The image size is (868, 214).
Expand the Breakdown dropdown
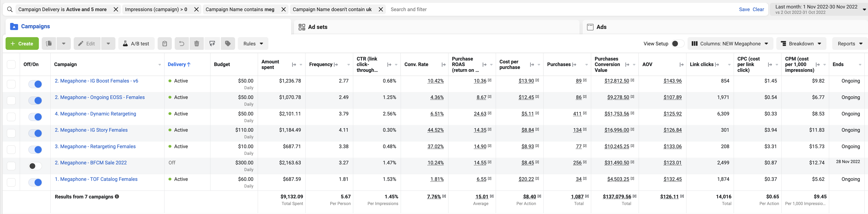(801, 44)
